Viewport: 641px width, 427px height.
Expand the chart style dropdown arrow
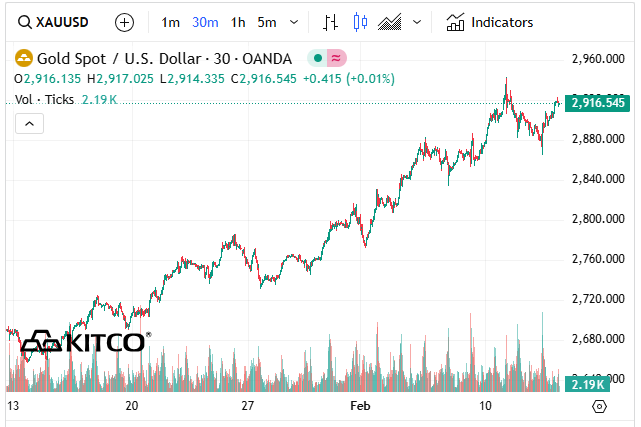tap(417, 22)
